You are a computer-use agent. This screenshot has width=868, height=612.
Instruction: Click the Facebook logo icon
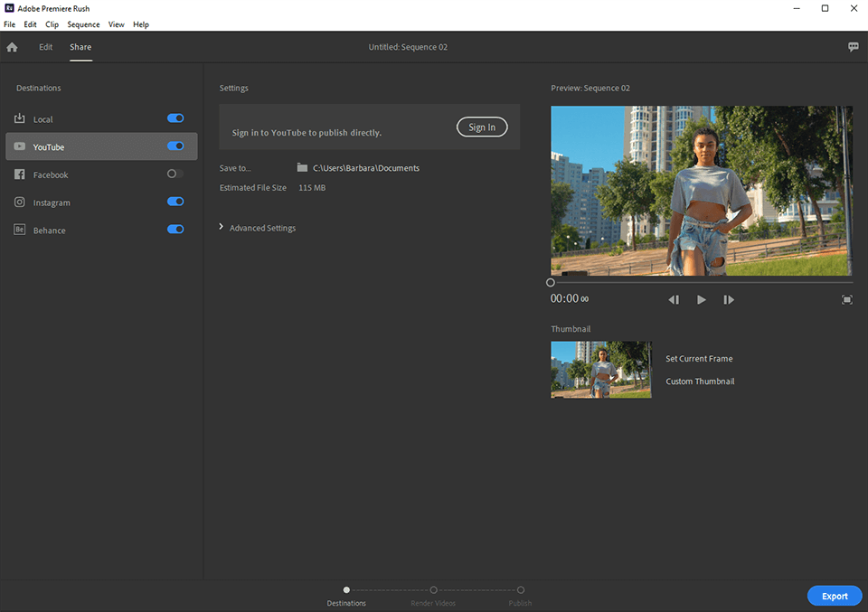(19, 174)
